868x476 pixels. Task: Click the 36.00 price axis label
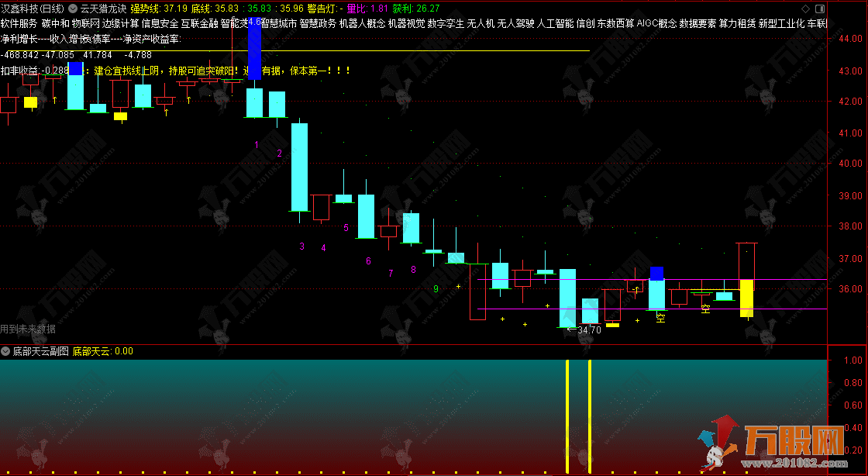[850, 289]
